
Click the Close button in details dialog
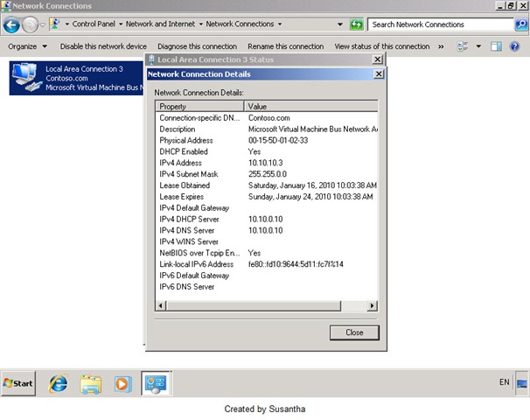pyautogui.click(x=354, y=332)
